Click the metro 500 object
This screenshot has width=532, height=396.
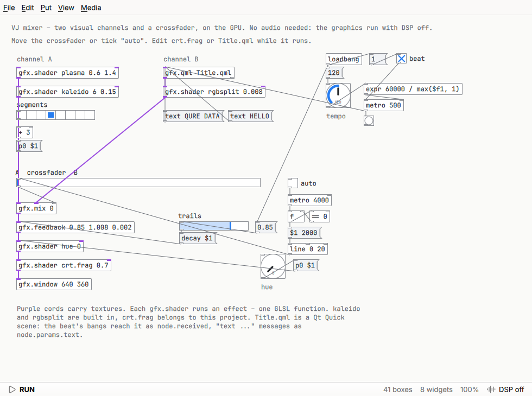pyautogui.click(x=384, y=105)
